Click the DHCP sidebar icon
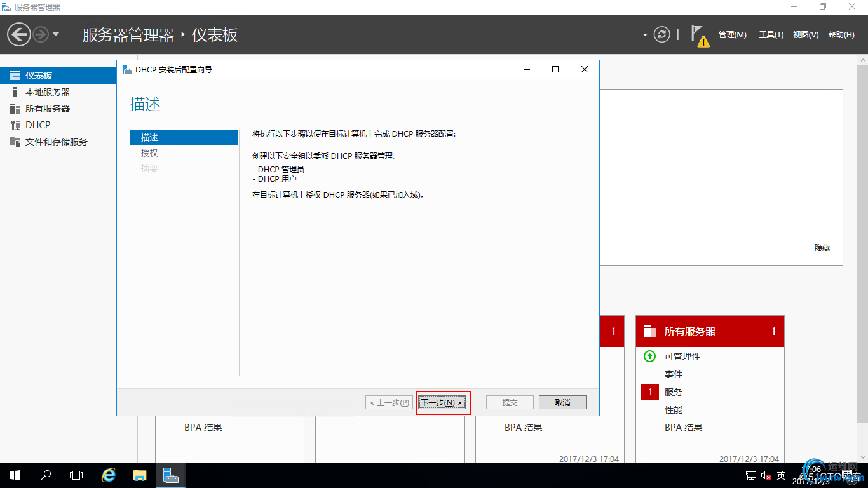The image size is (868, 488). 15,125
